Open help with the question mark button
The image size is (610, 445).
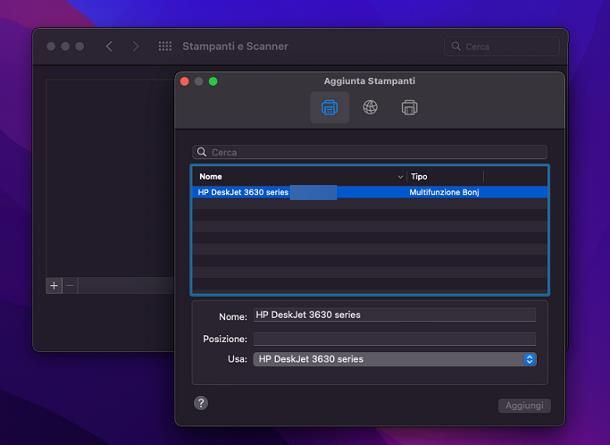click(201, 403)
